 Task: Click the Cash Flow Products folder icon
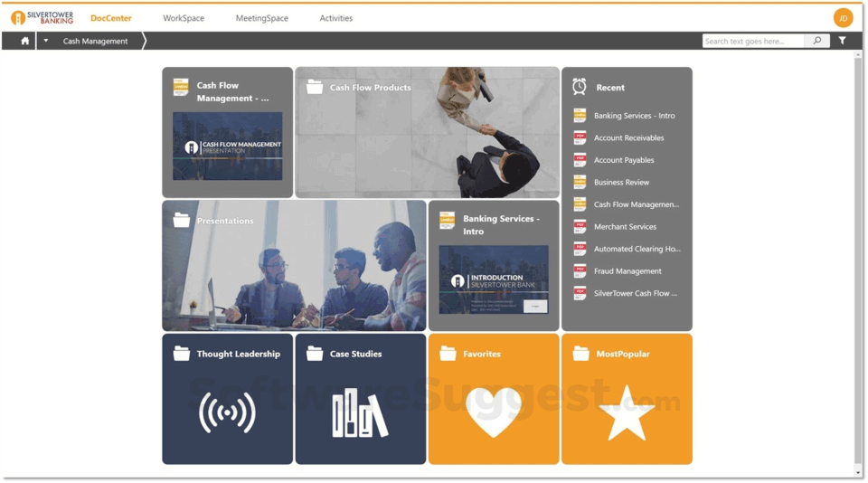315,87
